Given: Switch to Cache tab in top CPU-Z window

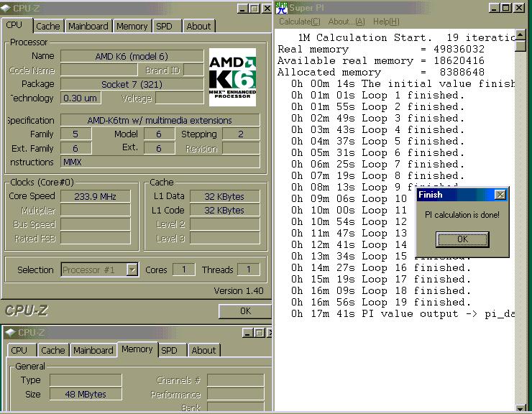Looking at the screenshot, I should (x=48, y=26).
